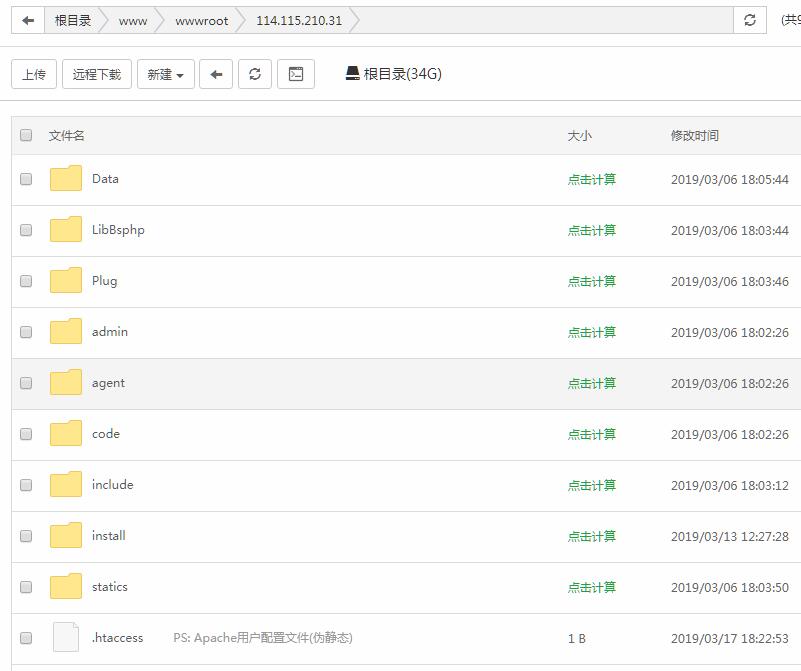801x671 pixels.
Task: Toggle the select-all checkbox in the header
Action: point(26,135)
